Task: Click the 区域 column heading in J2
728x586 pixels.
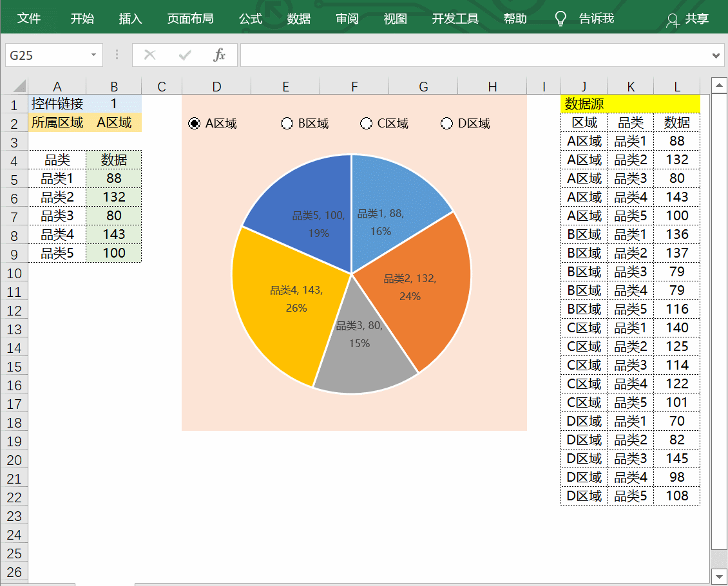Action: click(x=584, y=122)
